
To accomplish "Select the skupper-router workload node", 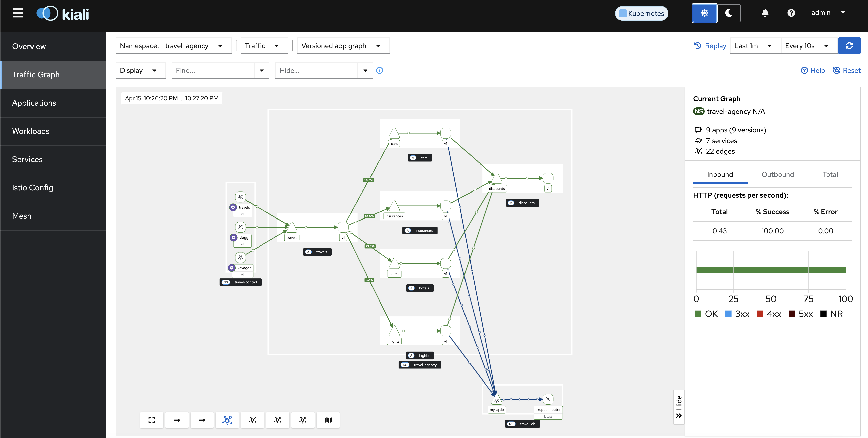I will point(548,399).
